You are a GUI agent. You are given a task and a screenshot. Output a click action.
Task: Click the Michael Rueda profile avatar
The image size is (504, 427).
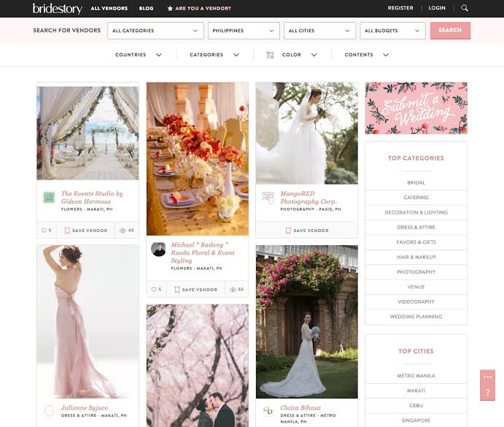[158, 249]
